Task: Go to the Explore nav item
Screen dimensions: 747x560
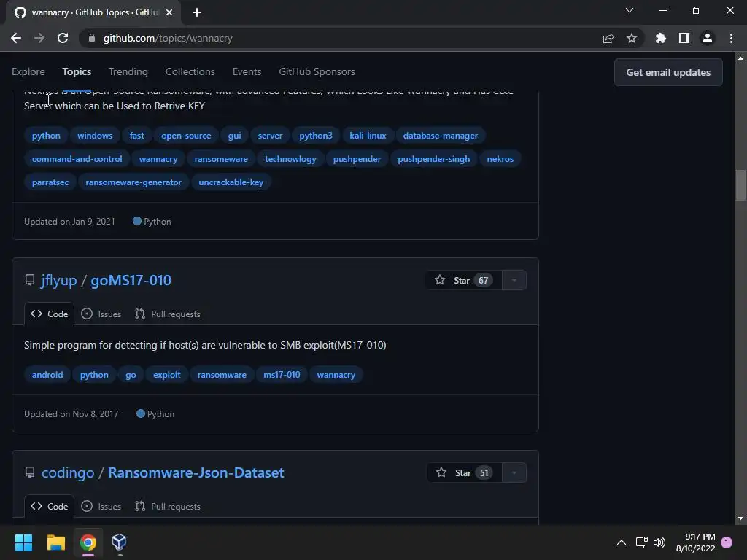Action: coord(28,71)
